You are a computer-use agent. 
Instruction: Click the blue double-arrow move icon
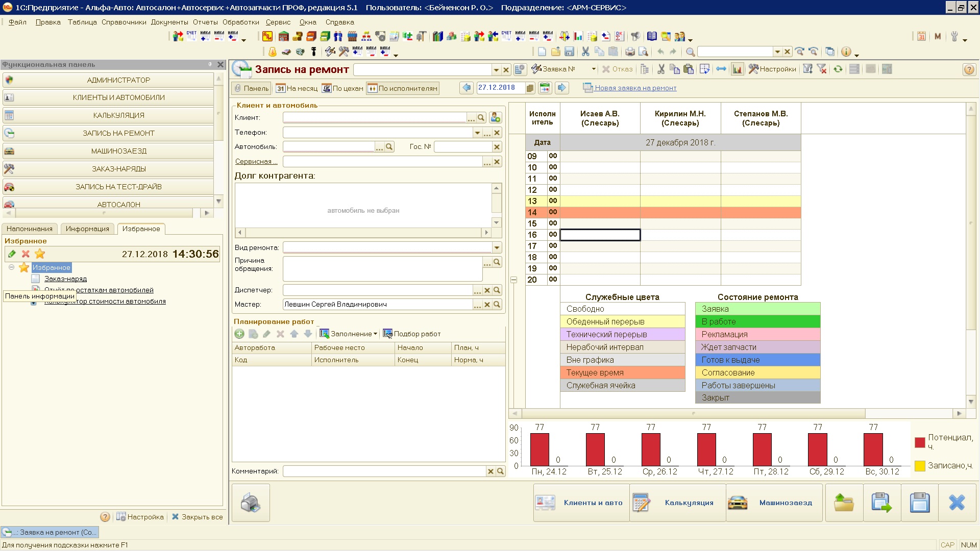721,69
